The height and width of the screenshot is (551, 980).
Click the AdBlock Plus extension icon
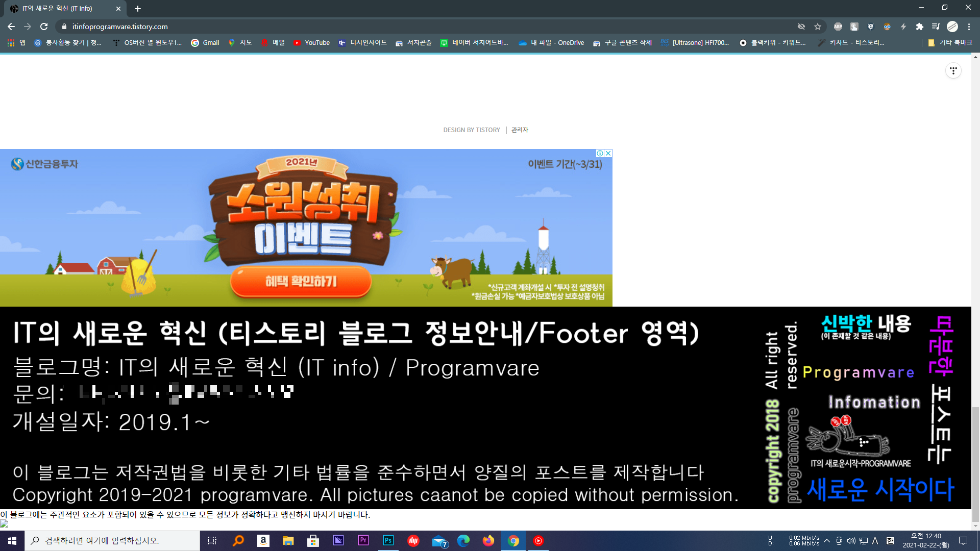pos(838,27)
